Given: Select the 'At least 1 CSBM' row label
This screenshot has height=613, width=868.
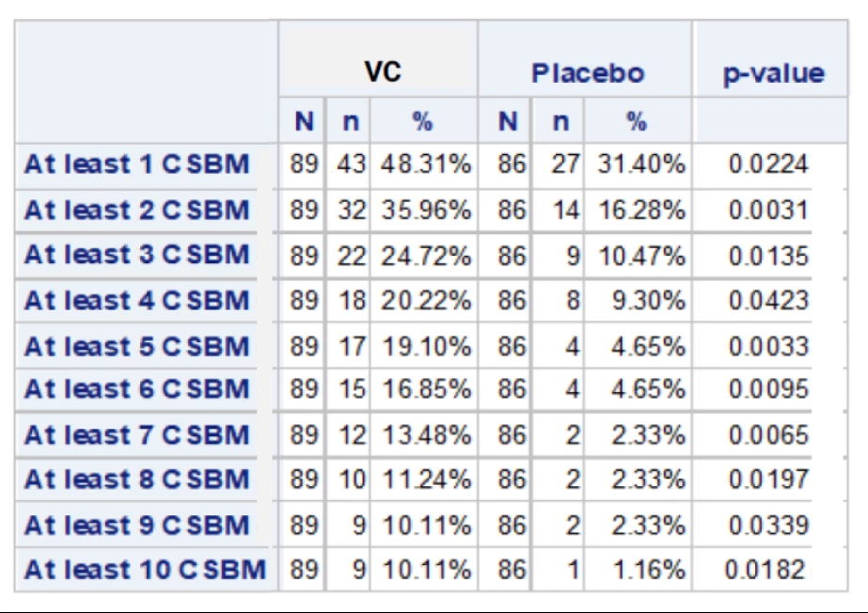Looking at the screenshot, I should click(137, 165).
